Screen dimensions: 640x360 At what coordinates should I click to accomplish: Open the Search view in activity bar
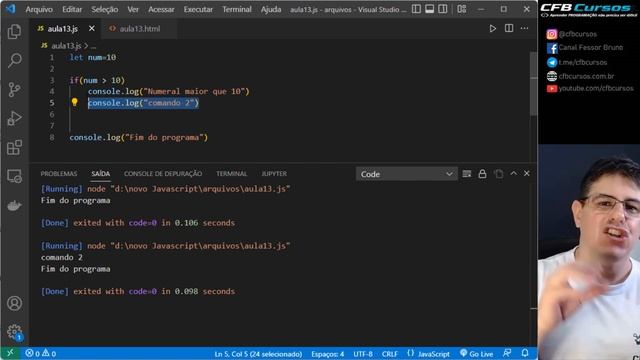point(14,60)
